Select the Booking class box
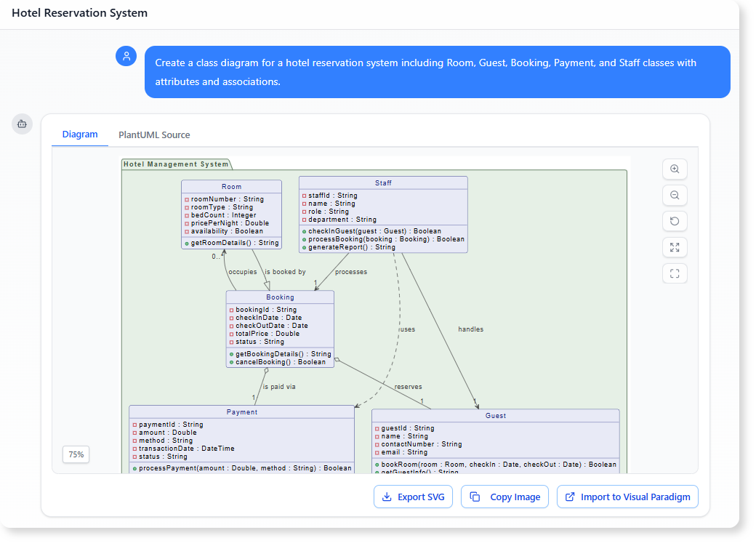The width and height of the screenshot is (756, 546). pos(280,327)
